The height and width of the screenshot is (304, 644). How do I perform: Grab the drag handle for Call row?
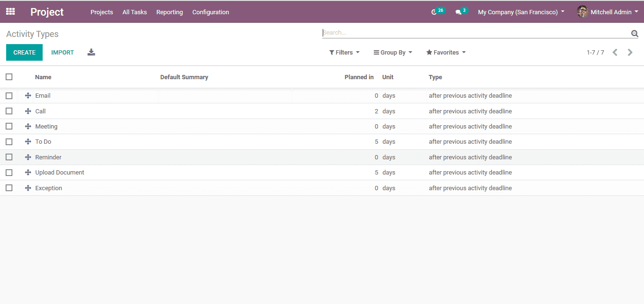pos(28,111)
